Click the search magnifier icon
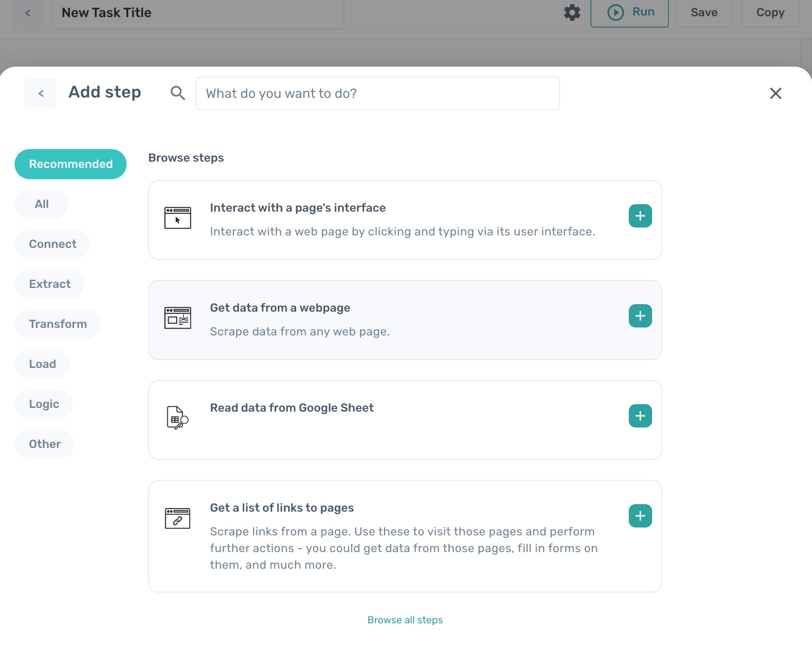Image resolution: width=812 pixels, height=660 pixels. point(178,93)
